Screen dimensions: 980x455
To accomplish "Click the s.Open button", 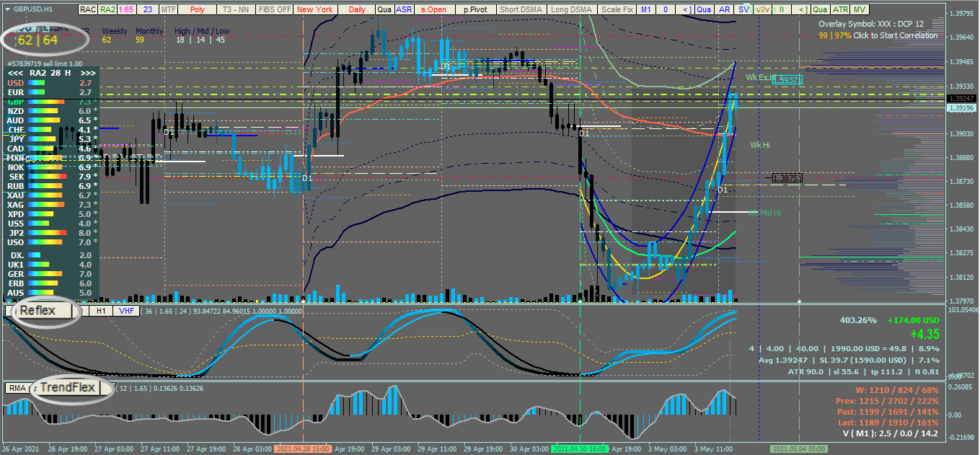I will click(x=433, y=9).
